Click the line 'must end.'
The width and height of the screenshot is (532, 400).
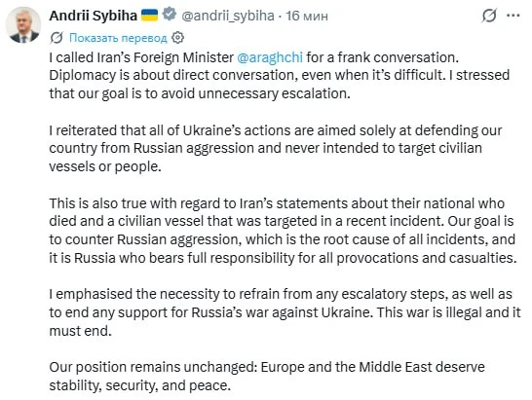tap(81, 331)
